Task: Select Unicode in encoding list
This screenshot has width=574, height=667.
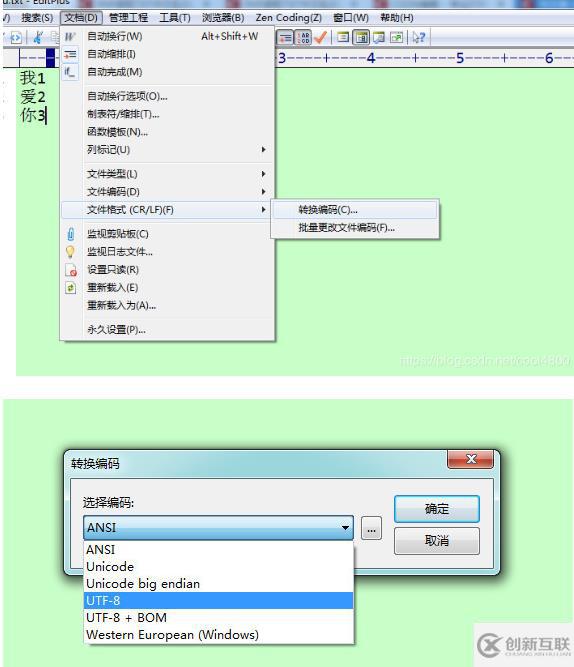Action: (x=219, y=567)
